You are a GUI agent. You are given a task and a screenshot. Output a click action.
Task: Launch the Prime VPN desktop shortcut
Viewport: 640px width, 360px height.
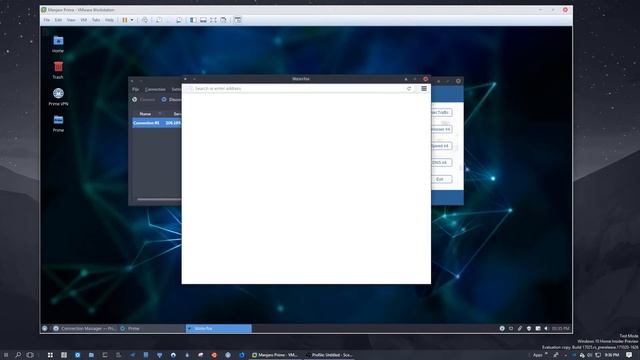(x=58, y=97)
